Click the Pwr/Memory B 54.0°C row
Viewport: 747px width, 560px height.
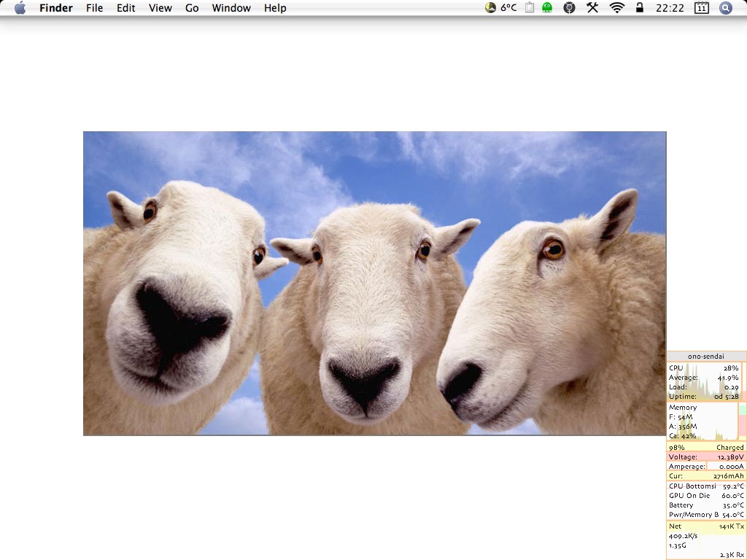(706, 515)
